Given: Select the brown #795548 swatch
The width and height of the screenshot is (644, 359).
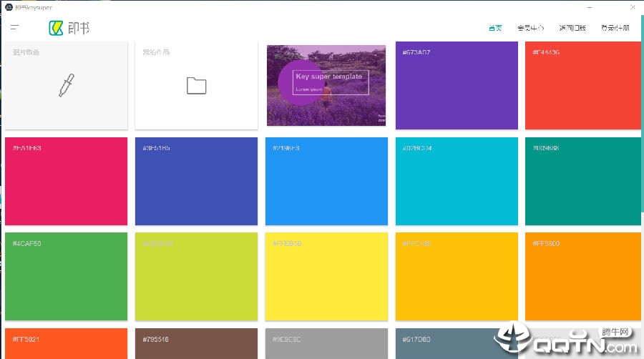Looking at the screenshot, I should (196, 344).
